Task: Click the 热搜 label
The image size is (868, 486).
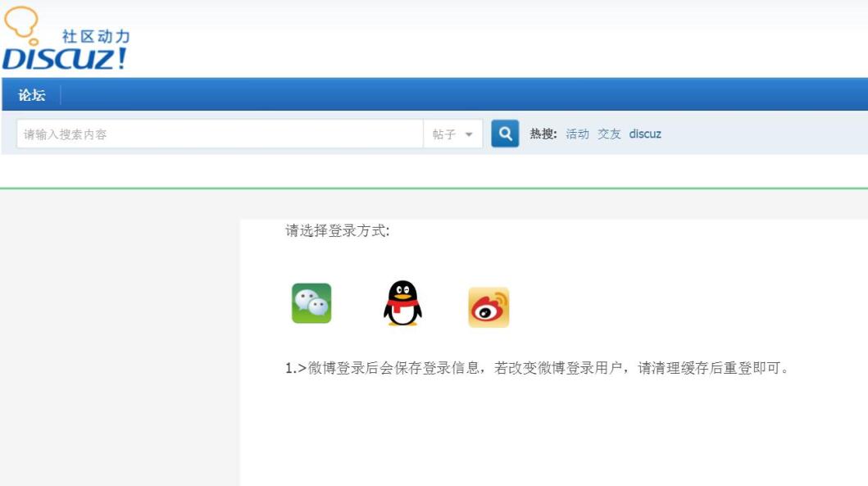Action: tap(543, 134)
